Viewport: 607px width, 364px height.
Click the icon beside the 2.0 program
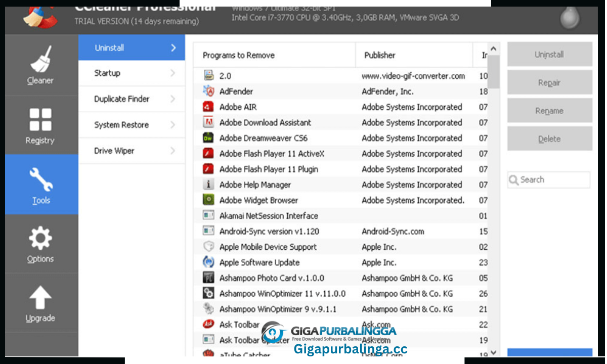tap(208, 76)
